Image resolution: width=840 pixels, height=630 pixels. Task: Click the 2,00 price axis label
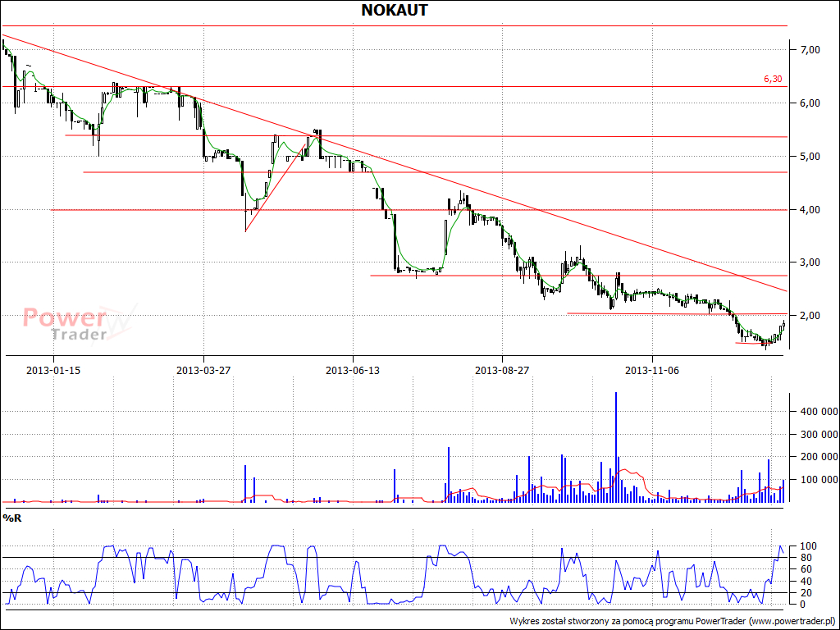coord(810,316)
